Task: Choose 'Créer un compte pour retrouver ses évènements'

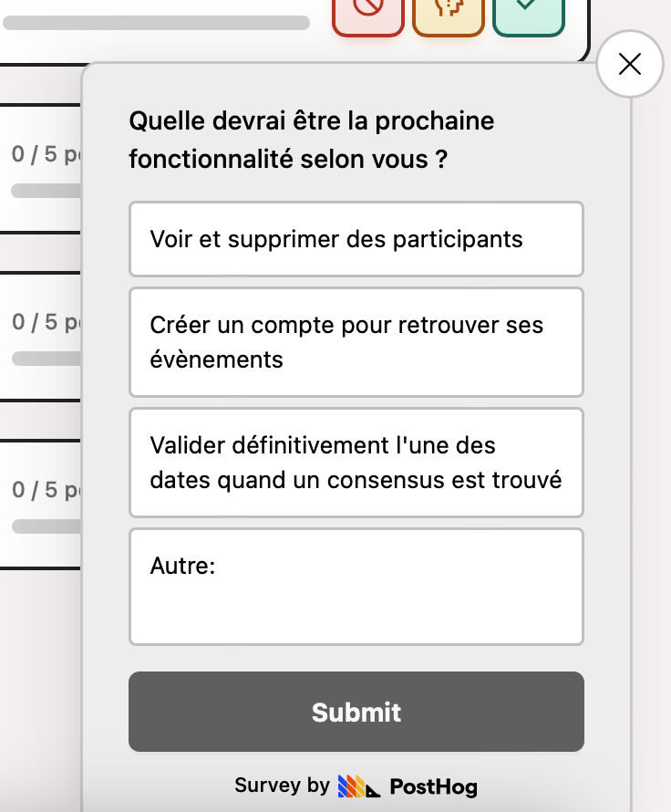Action: coord(356,341)
